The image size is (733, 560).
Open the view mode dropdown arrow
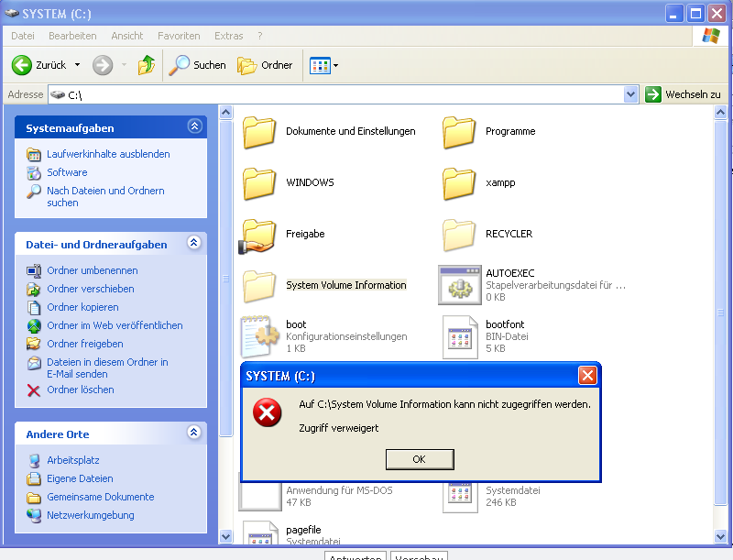(335, 65)
